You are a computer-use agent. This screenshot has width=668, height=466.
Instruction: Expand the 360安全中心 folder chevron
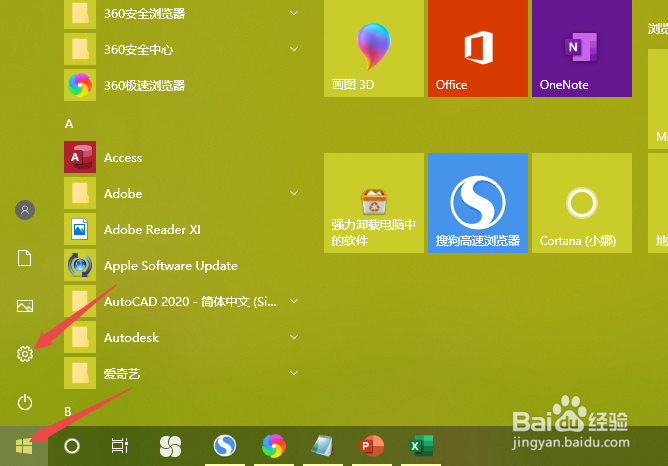294,49
